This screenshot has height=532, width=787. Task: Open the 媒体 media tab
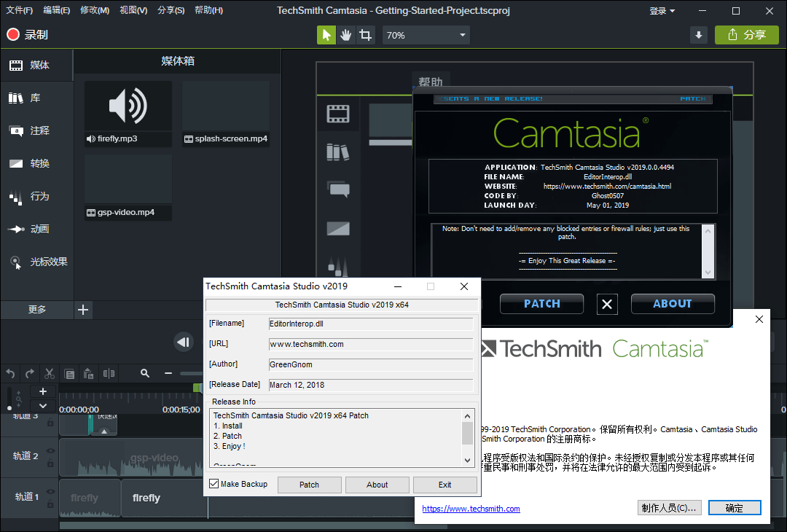click(36, 66)
